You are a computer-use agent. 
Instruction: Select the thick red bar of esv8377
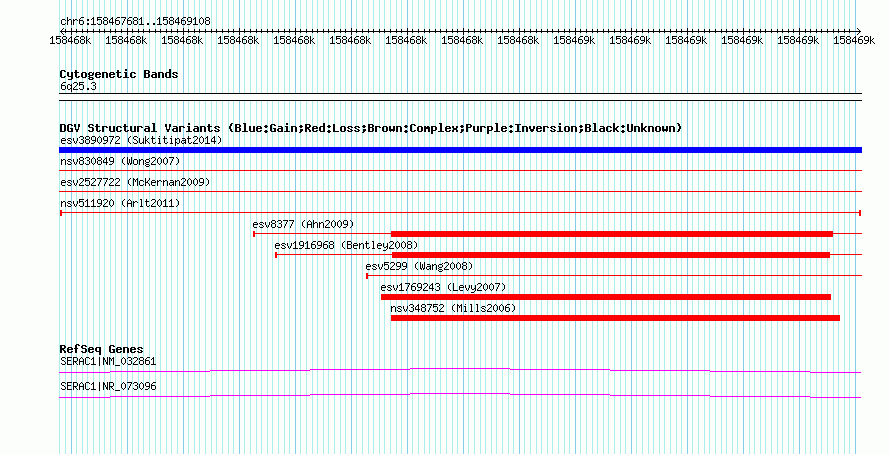612,234
